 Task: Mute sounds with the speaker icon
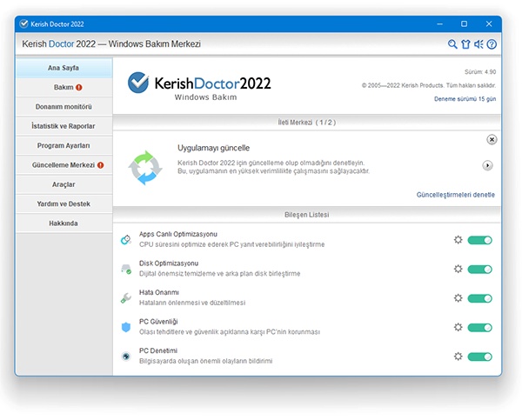click(x=478, y=44)
